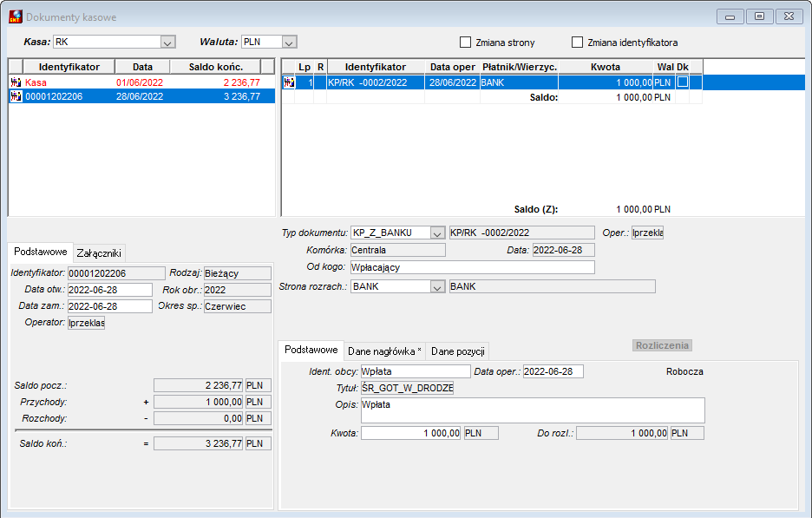Enable the Zmiana strony checkbox
Viewport: 812px width, 518px height.
466,42
